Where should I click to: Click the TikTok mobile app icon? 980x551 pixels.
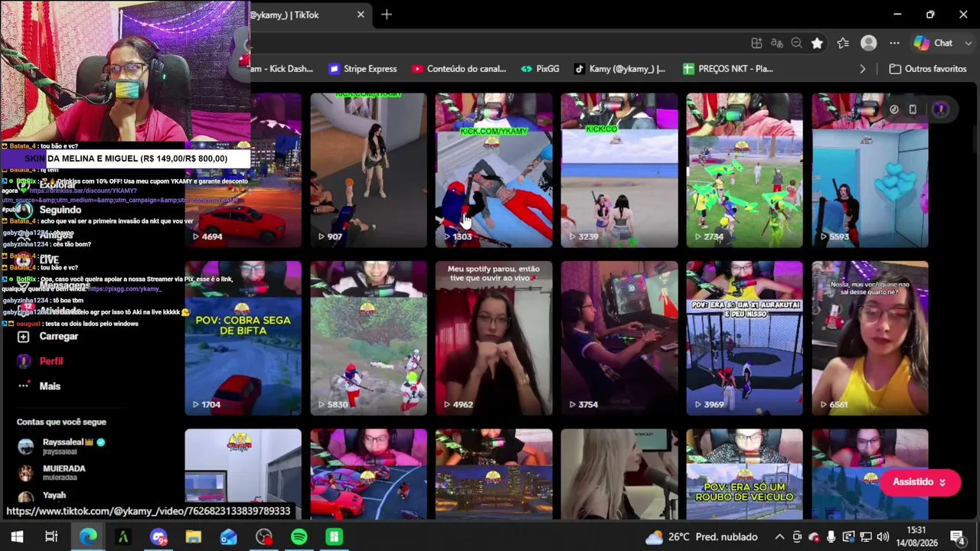click(x=913, y=109)
